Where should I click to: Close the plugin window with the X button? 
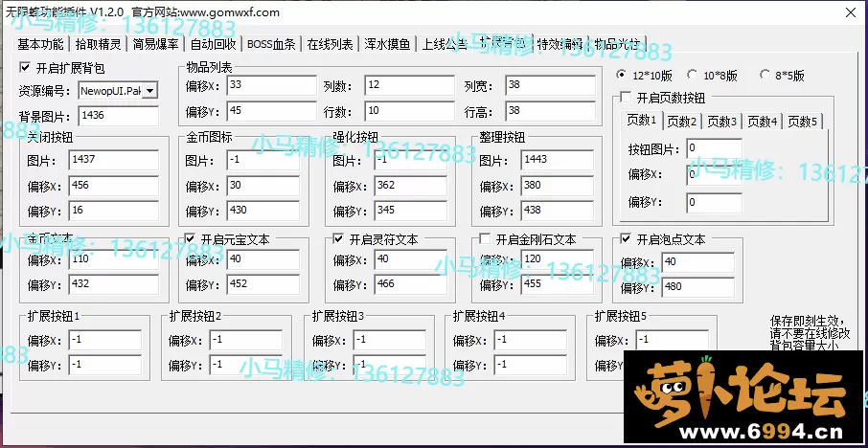[x=851, y=12]
